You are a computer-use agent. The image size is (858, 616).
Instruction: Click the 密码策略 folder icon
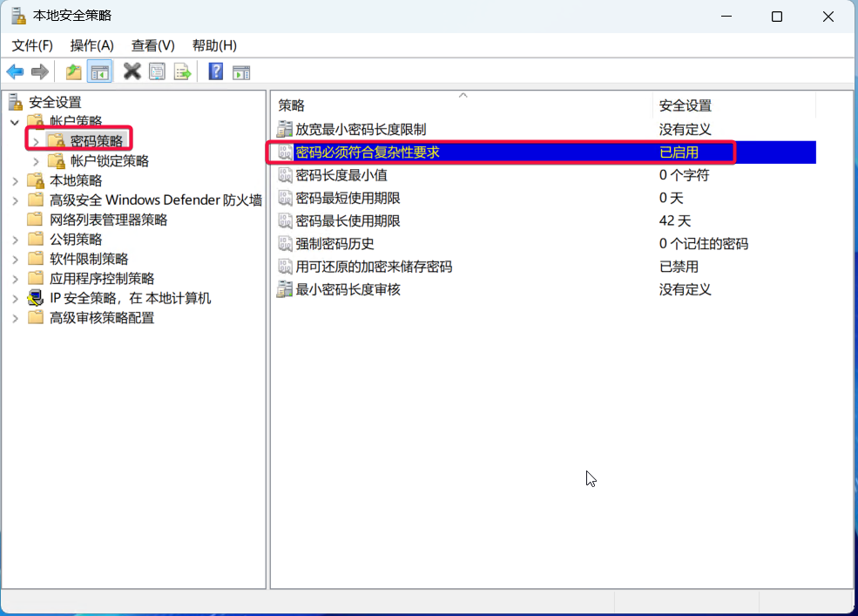coord(57,141)
